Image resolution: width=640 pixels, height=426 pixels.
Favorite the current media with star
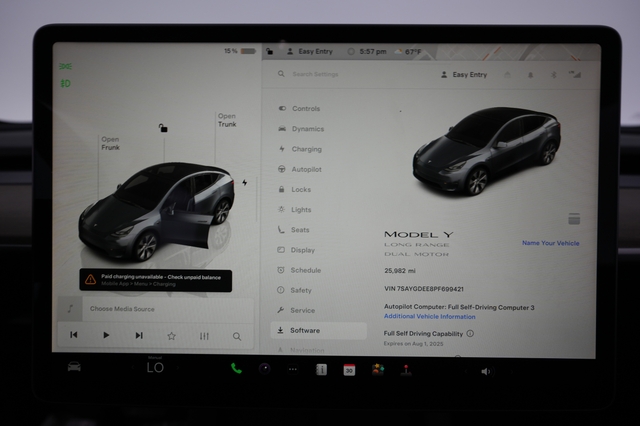pos(171,336)
